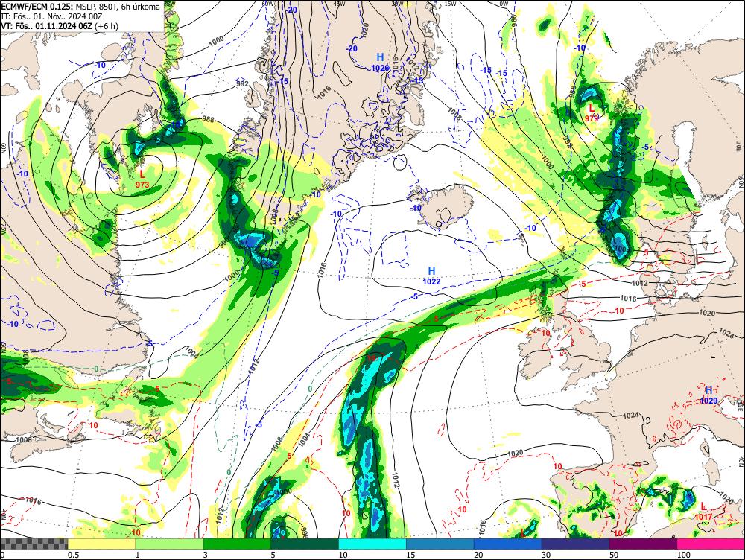
Task: Click the isobar label '992' near Baffin Bay
Action: (x=242, y=83)
